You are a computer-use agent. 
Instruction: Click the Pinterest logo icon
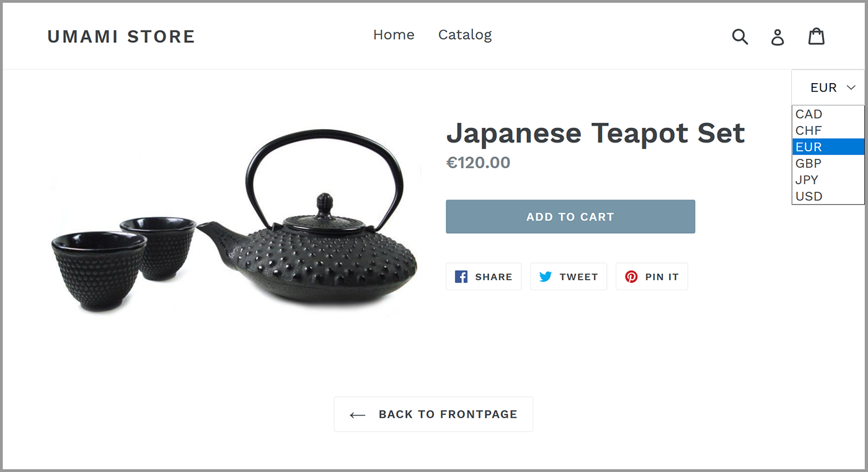click(631, 277)
